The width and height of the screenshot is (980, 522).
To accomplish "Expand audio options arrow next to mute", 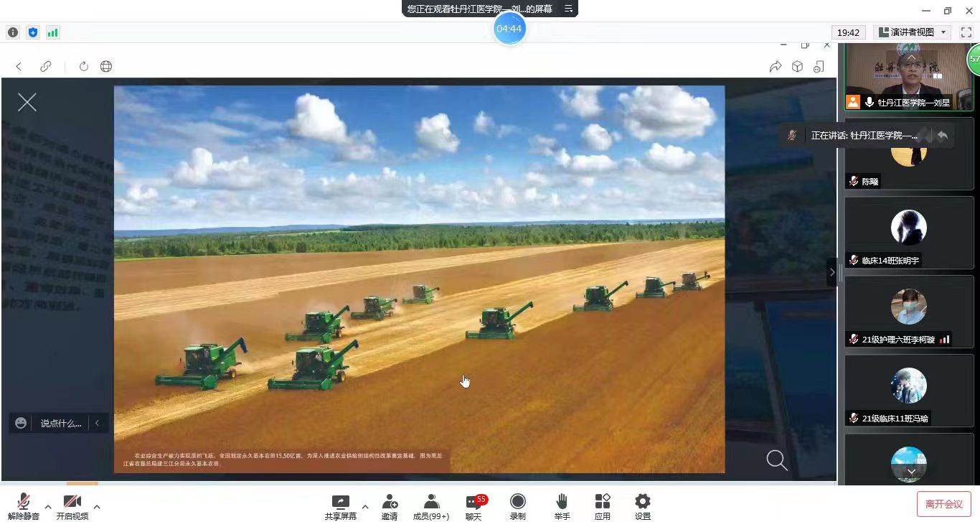I will tap(48, 507).
